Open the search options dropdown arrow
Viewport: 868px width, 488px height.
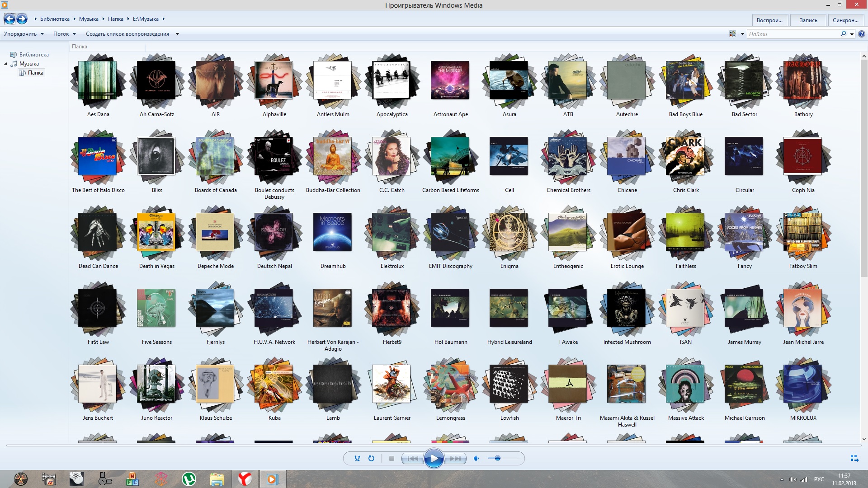852,34
